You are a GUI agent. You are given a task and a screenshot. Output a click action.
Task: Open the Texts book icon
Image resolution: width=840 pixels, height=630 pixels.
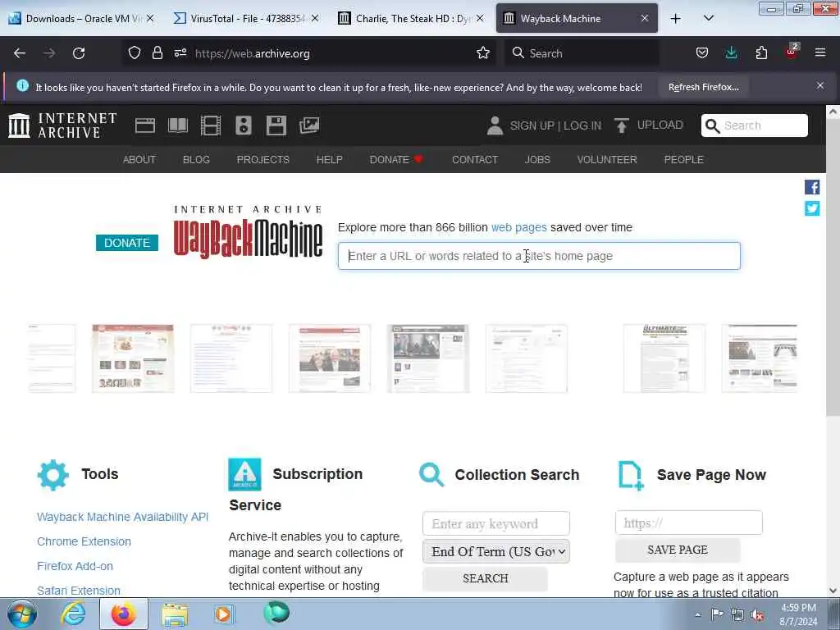(178, 126)
